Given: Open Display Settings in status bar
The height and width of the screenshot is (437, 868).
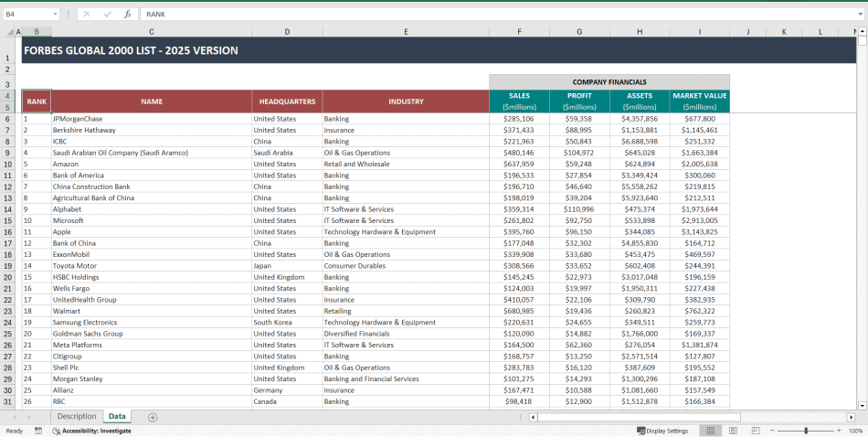Looking at the screenshot, I should (662, 431).
